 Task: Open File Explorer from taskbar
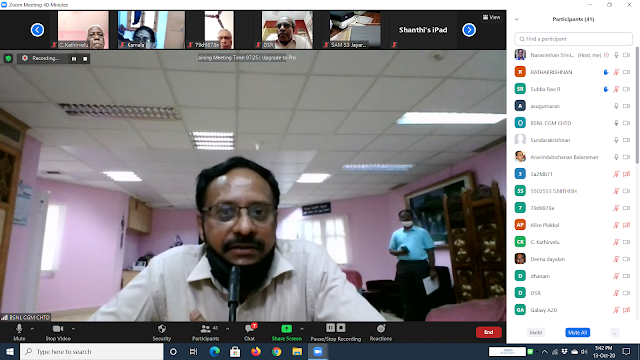(x=297, y=351)
